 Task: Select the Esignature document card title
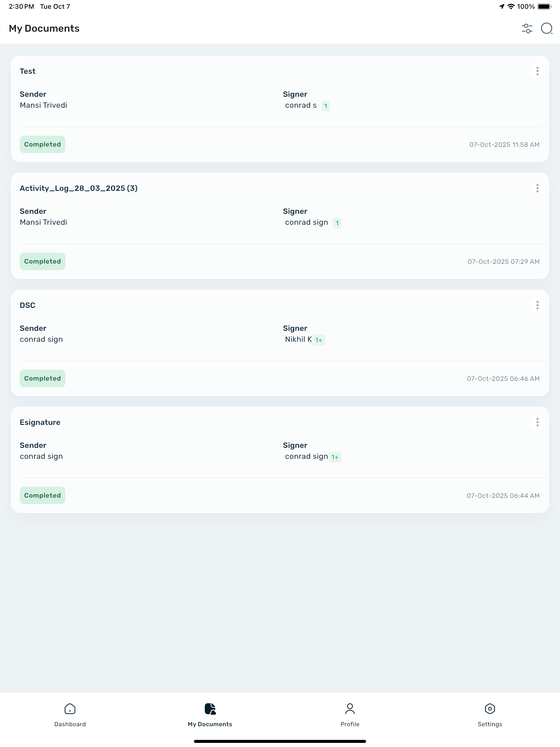click(40, 422)
